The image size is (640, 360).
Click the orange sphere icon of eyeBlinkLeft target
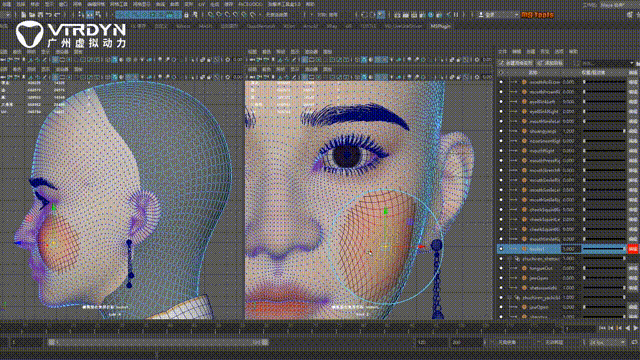tap(524, 102)
